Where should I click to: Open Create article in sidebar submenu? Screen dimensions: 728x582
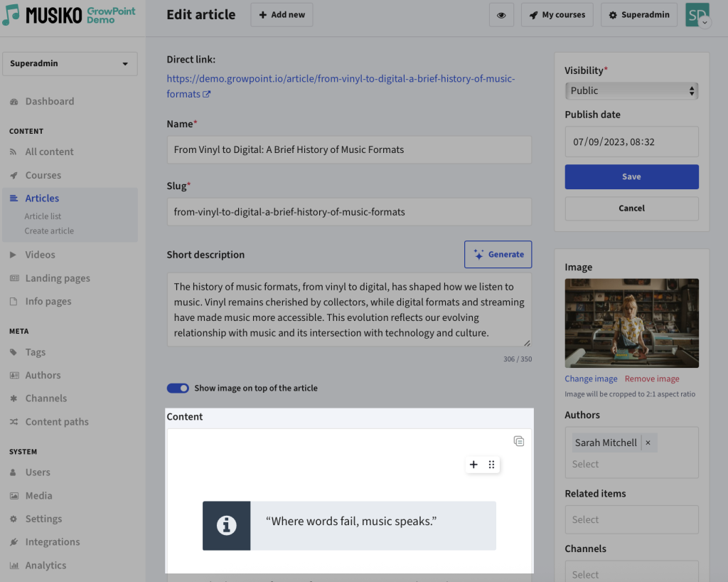point(49,231)
